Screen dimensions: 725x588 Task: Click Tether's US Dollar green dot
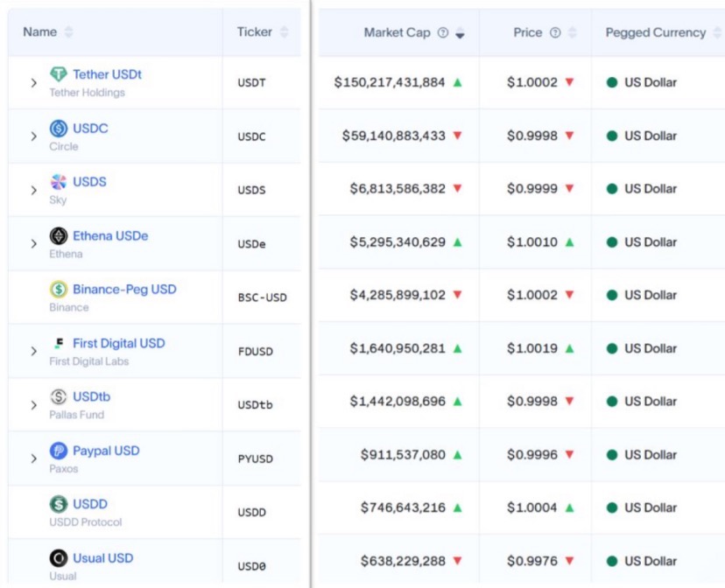[612, 82]
